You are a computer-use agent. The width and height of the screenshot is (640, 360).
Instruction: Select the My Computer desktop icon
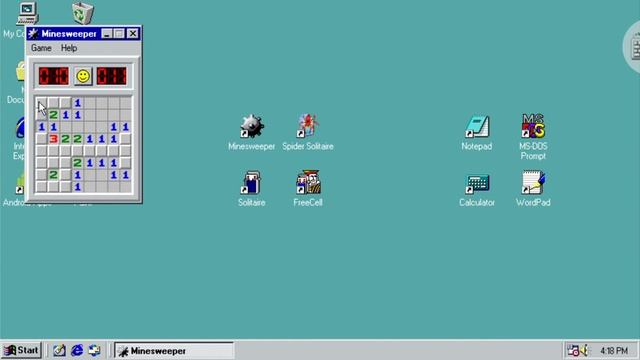pyautogui.click(x=27, y=13)
